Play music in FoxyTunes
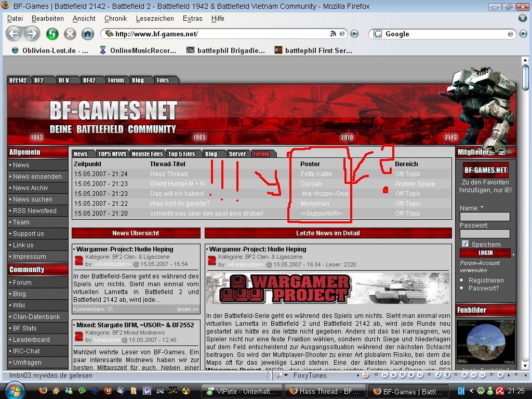The image size is (532, 399). (394, 375)
